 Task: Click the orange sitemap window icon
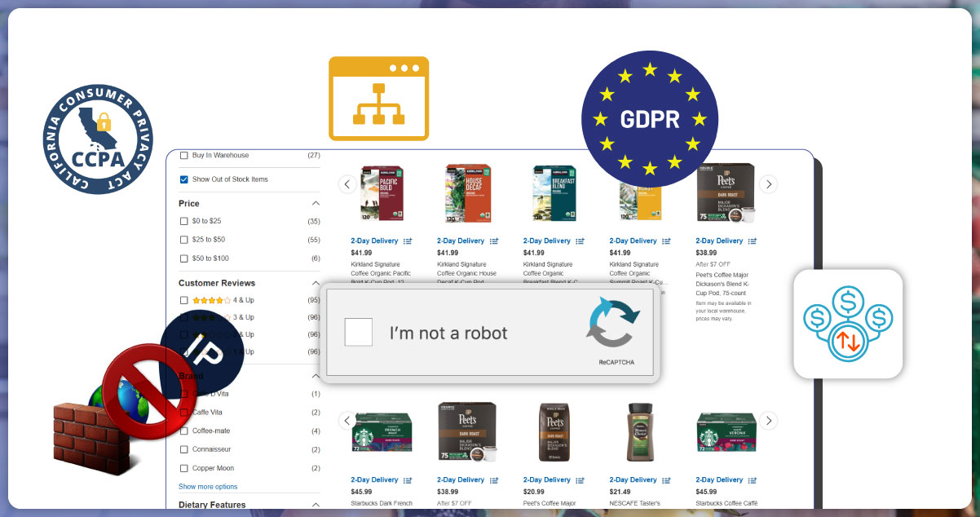pyautogui.click(x=378, y=98)
